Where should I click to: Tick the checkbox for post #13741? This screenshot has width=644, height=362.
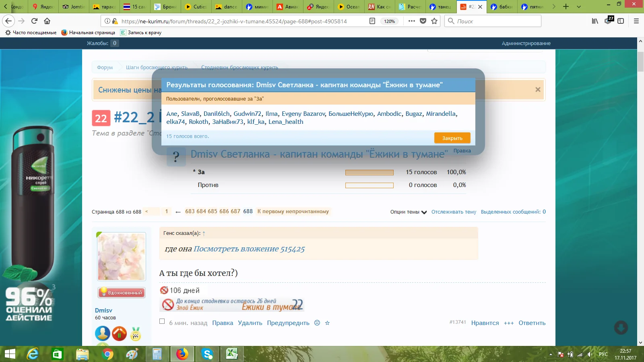162,321
